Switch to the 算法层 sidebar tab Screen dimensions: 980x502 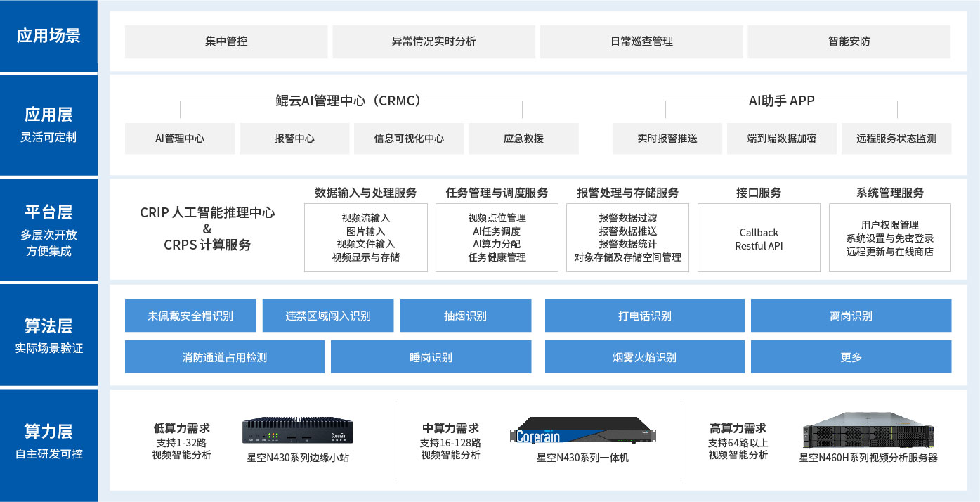[x=49, y=335]
